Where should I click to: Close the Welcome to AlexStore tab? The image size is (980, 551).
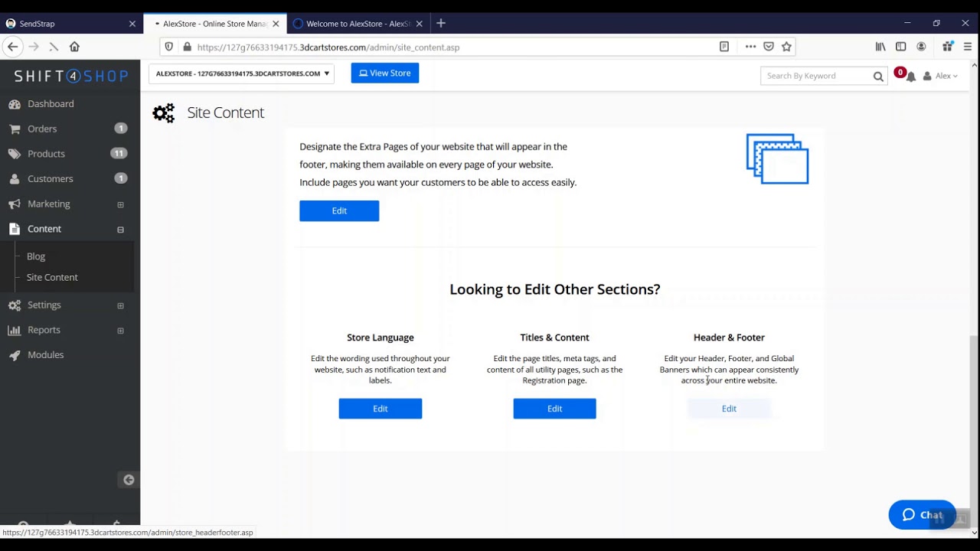[419, 24]
